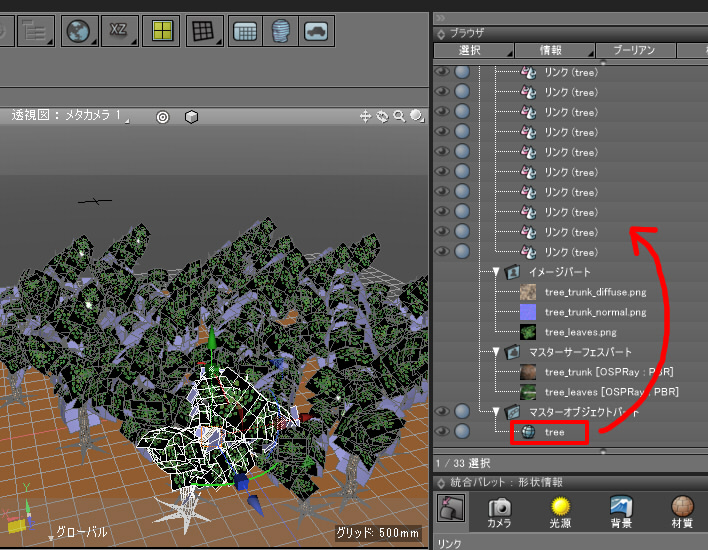708x550 pixels.
Task: Click the globe icon in the top toolbar
Action: pos(76,31)
